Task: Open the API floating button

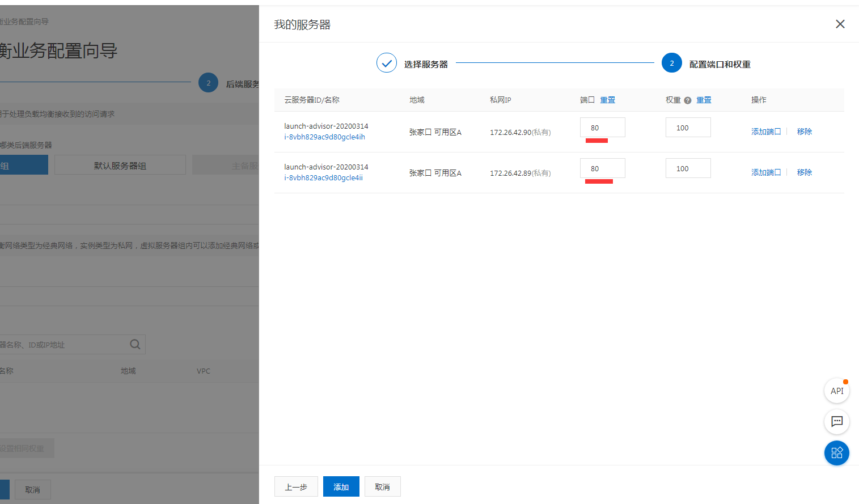Action: pos(837,391)
